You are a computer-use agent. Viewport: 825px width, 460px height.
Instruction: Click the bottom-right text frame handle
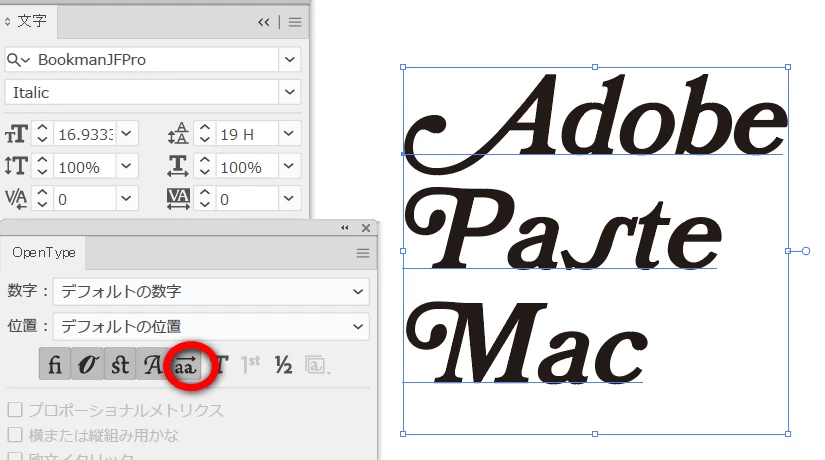[788, 434]
